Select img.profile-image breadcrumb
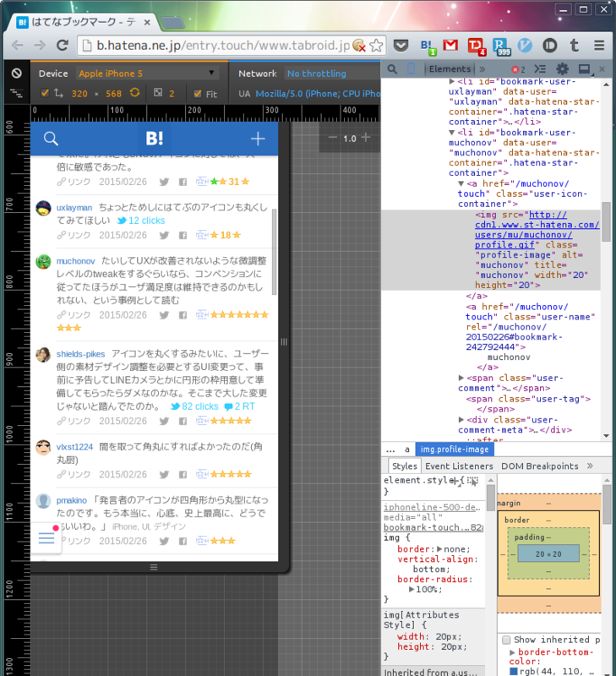Image resolution: width=616 pixels, height=676 pixels. click(455, 450)
